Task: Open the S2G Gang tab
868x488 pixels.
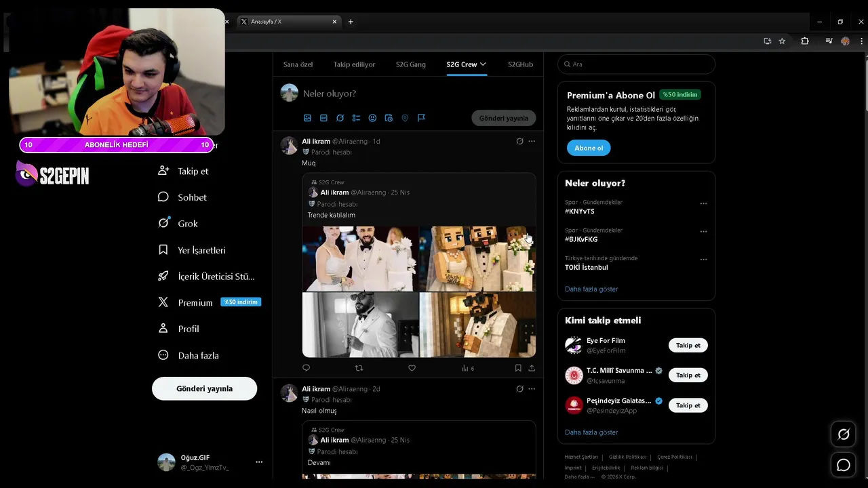Action: tap(411, 64)
